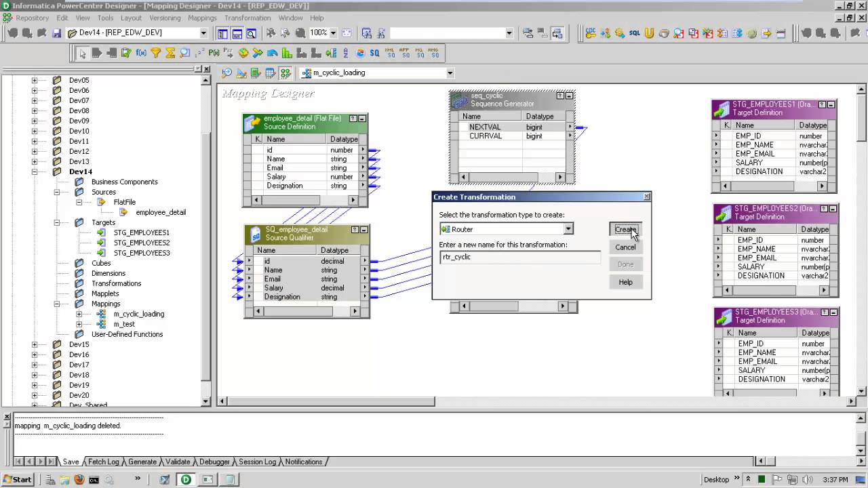This screenshot has width=868, height=488.
Task: Select User-Defined Functions tree node
Action: (127, 334)
